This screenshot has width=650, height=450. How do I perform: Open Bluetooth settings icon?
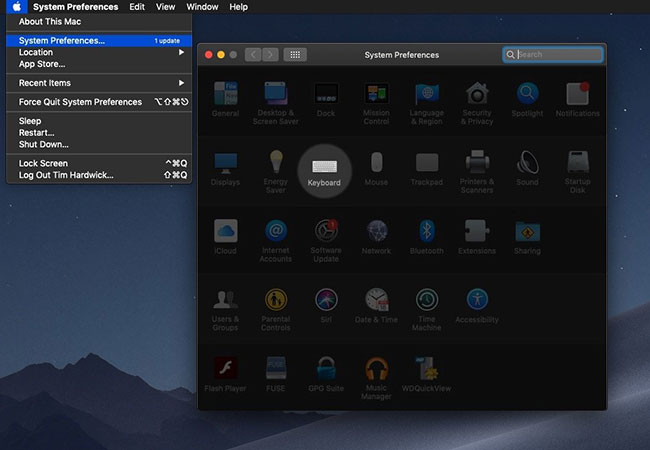(427, 235)
